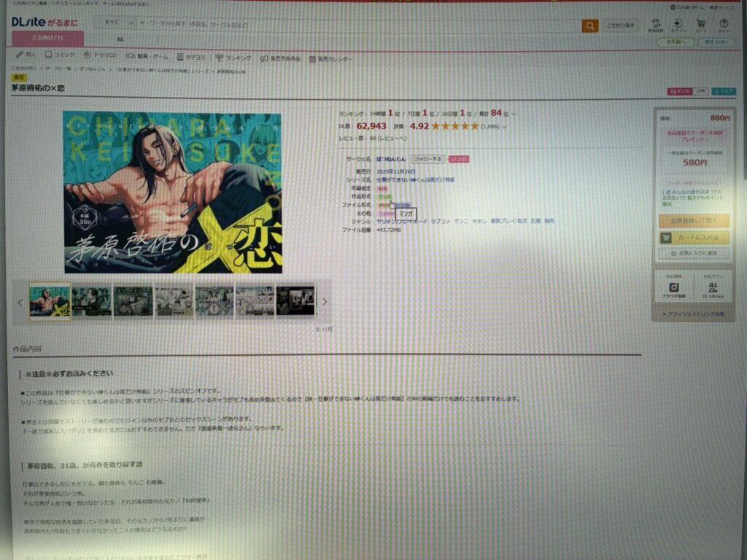Expand the rating breakdown chevron

pyautogui.click(x=505, y=127)
